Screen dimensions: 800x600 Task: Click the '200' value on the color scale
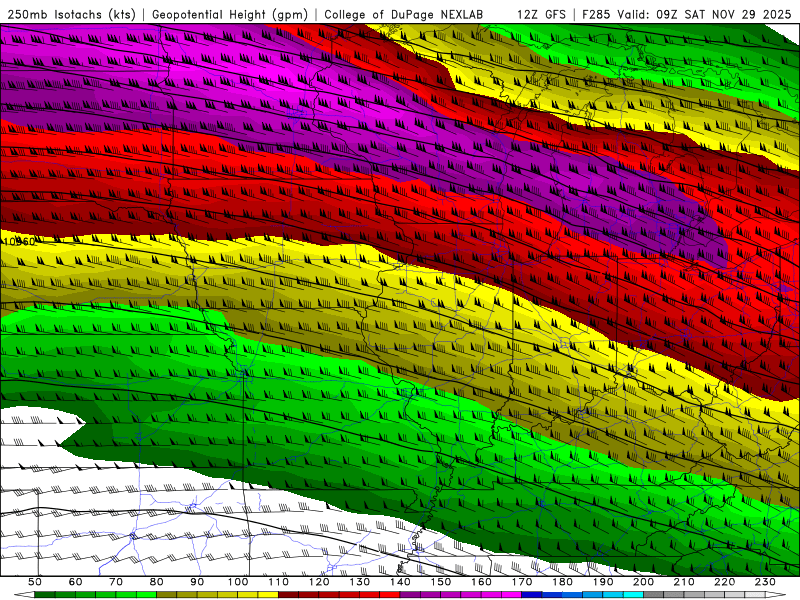point(643,582)
